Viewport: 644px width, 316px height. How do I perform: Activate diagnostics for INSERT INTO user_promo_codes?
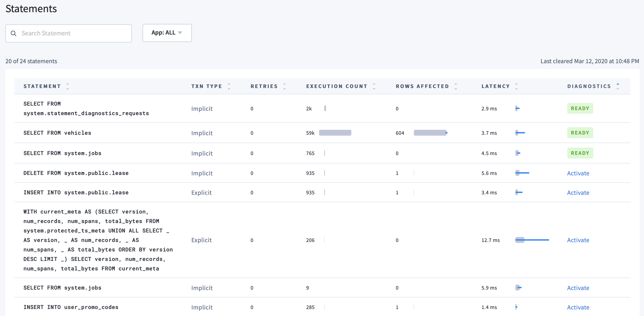pyautogui.click(x=578, y=307)
